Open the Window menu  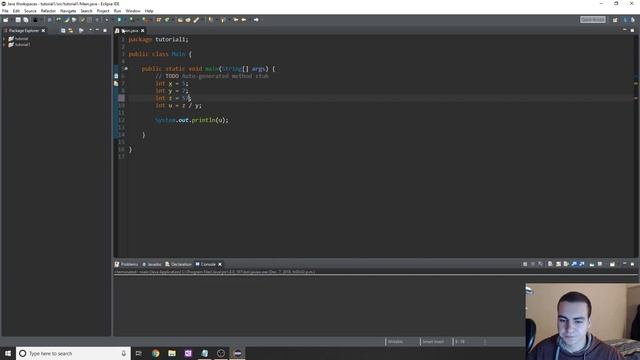pos(133,11)
